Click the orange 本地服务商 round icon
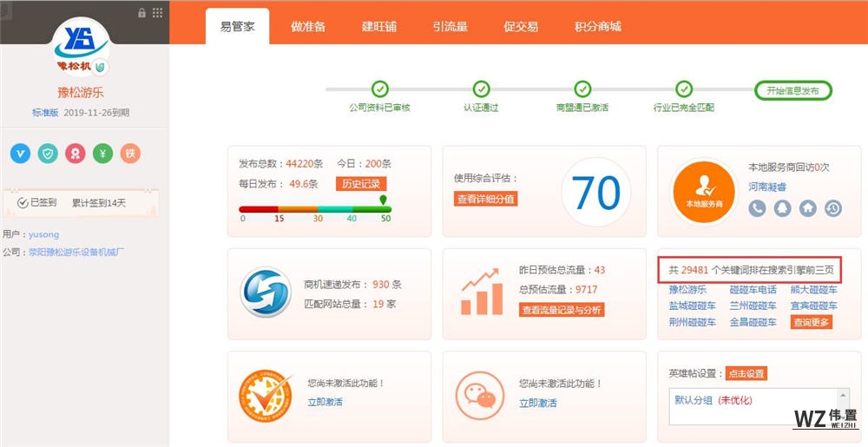The width and height of the screenshot is (868, 447). [704, 192]
